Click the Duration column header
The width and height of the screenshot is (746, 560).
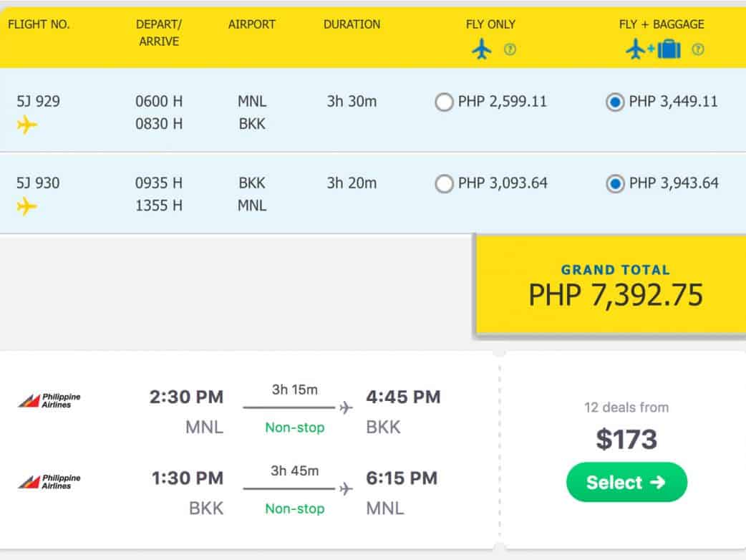pos(352,24)
